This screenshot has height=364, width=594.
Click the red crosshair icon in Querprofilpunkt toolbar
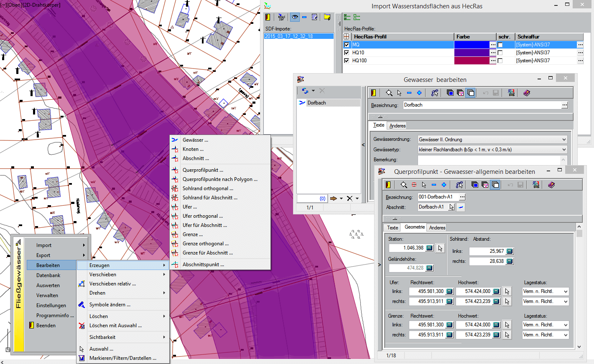click(x=414, y=185)
